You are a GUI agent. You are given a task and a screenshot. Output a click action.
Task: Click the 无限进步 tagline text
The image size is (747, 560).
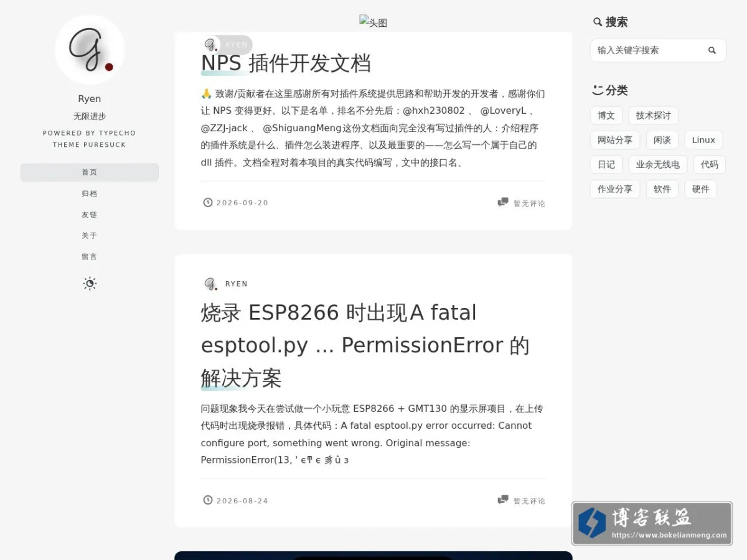pos(90,116)
